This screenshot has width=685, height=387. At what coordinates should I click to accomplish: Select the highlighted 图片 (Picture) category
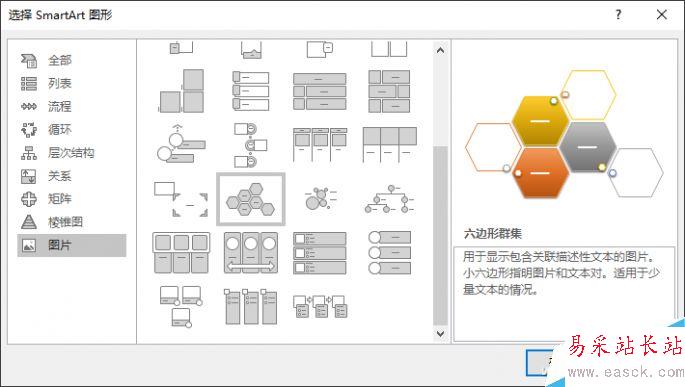[72, 245]
